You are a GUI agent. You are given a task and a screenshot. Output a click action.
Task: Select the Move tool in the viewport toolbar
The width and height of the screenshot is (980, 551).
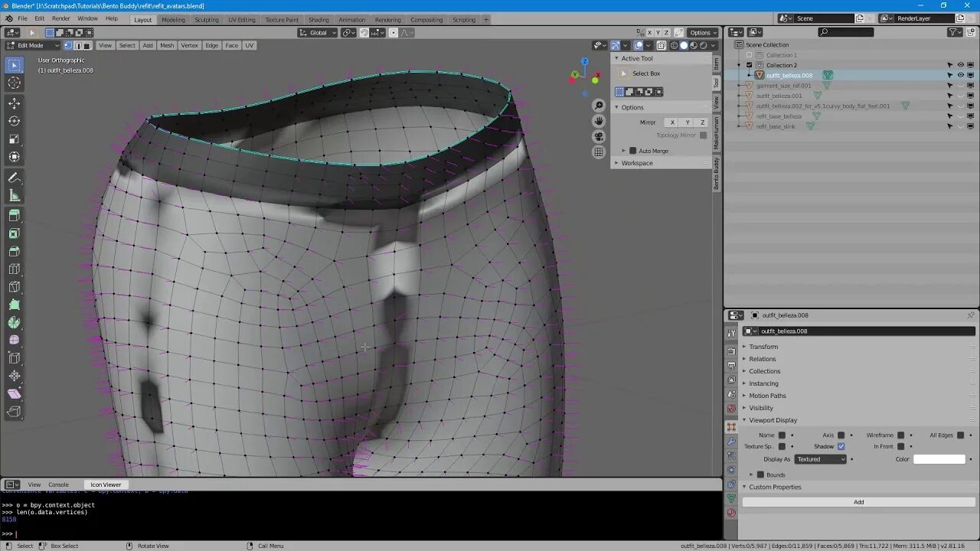13,103
